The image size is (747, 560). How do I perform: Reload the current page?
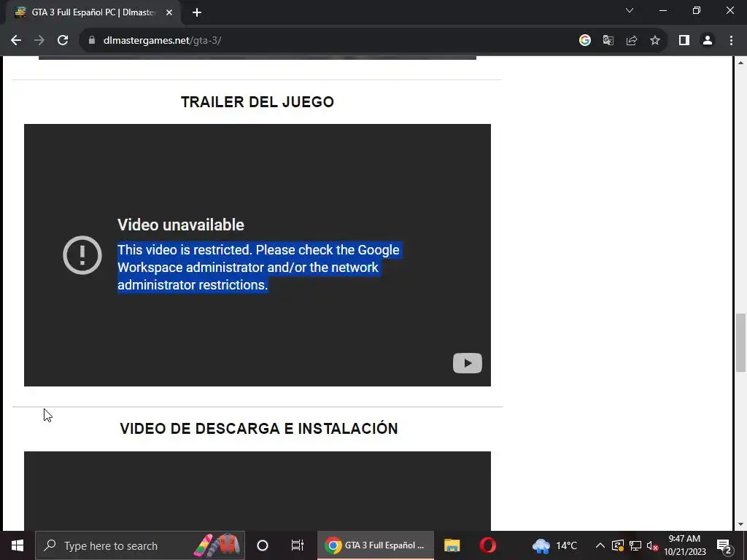63,41
